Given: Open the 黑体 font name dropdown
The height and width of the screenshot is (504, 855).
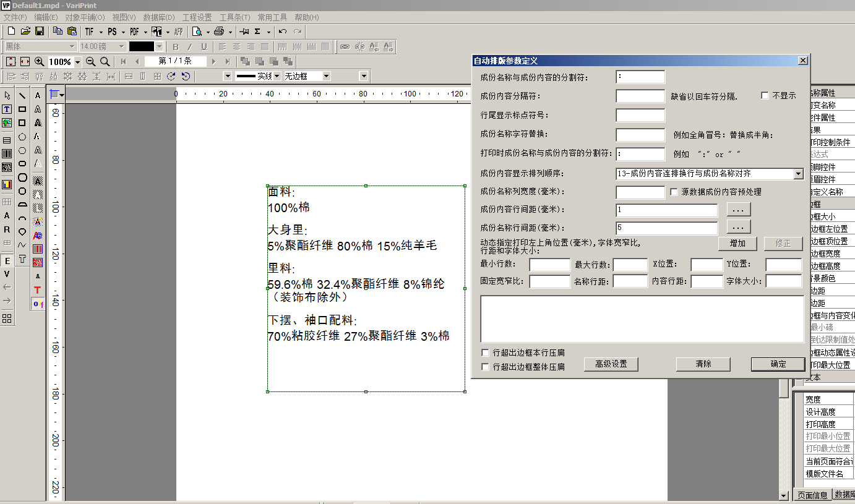Looking at the screenshot, I should (x=72, y=46).
